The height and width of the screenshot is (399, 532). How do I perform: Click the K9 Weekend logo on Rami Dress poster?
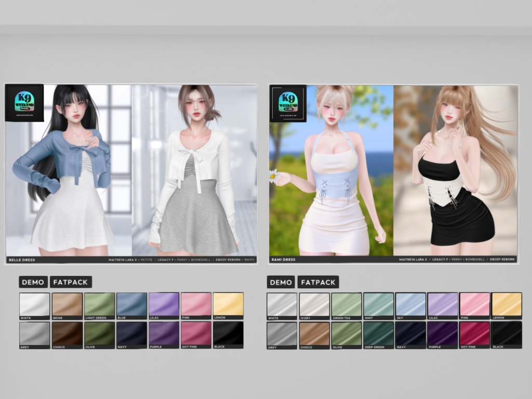(x=287, y=103)
